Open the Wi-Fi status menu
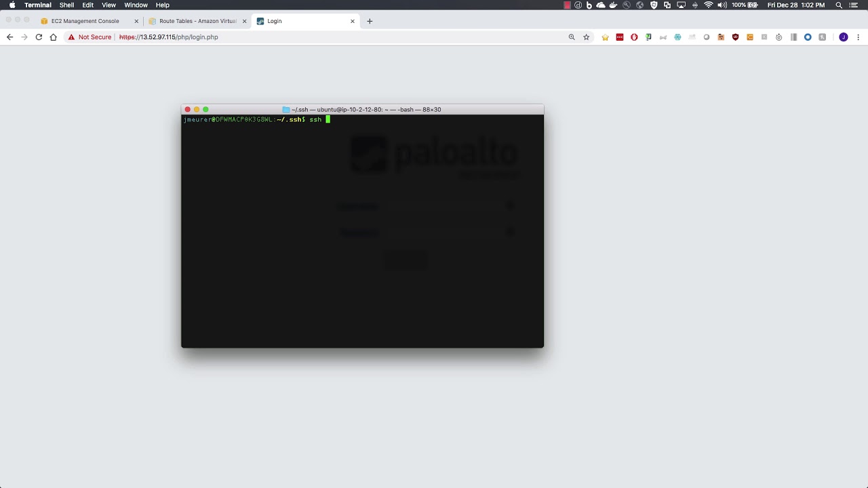Screen dimensions: 868x488 click(709, 5)
